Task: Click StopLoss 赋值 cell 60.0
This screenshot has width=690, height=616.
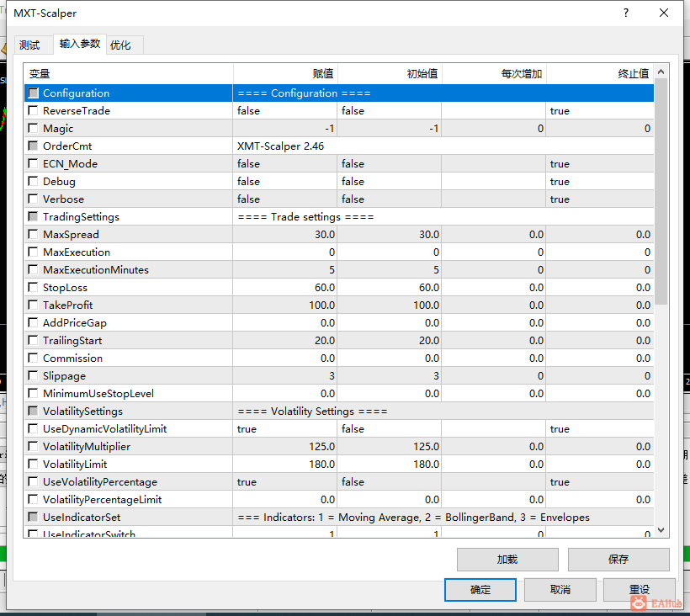Action: tap(285, 287)
